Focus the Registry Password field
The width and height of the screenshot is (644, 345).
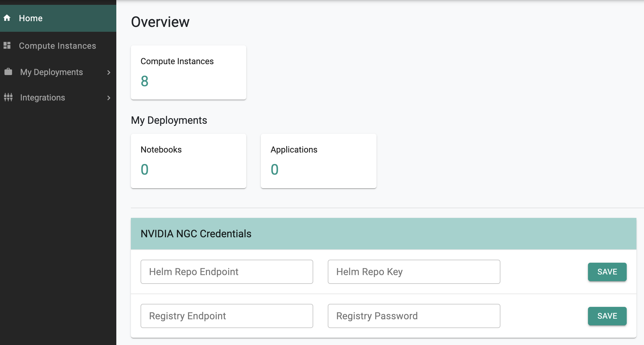tap(414, 316)
